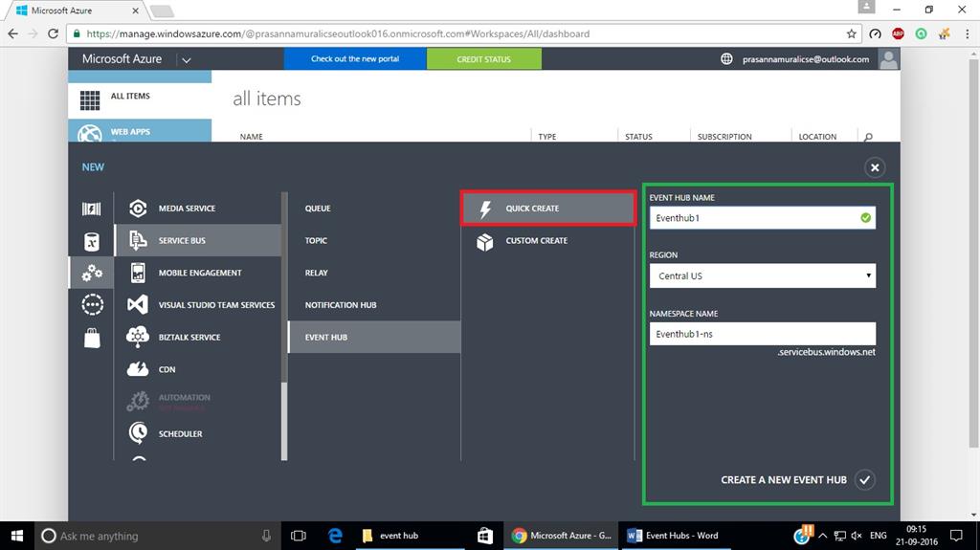The image size is (980, 550).
Task: Select the Compute category icon
Action: pyautogui.click(x=91, y=209)
